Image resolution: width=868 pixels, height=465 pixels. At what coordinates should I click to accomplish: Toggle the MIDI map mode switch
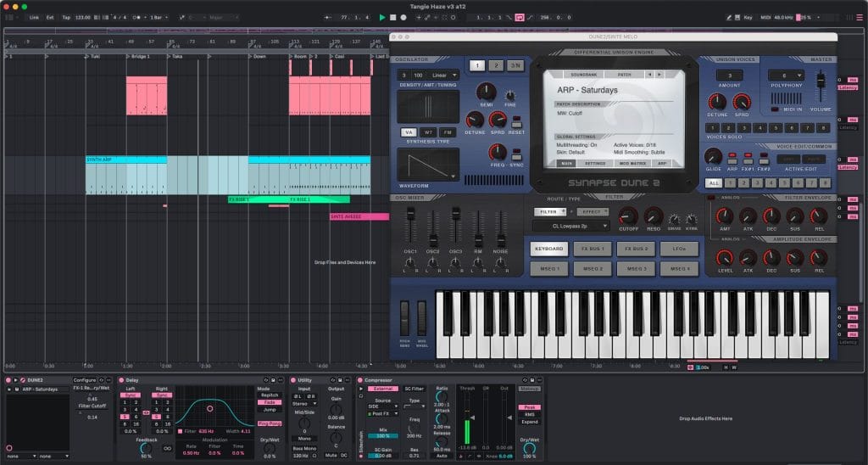765,17
